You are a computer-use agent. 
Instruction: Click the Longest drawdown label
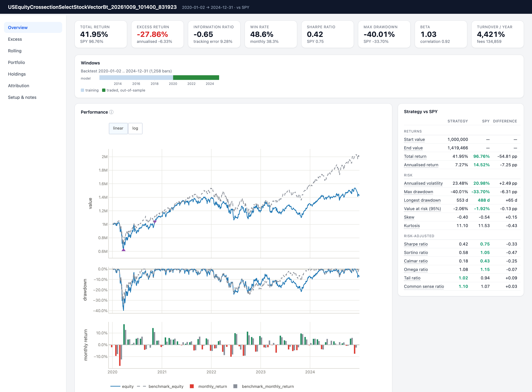click(x=422, y=200)
